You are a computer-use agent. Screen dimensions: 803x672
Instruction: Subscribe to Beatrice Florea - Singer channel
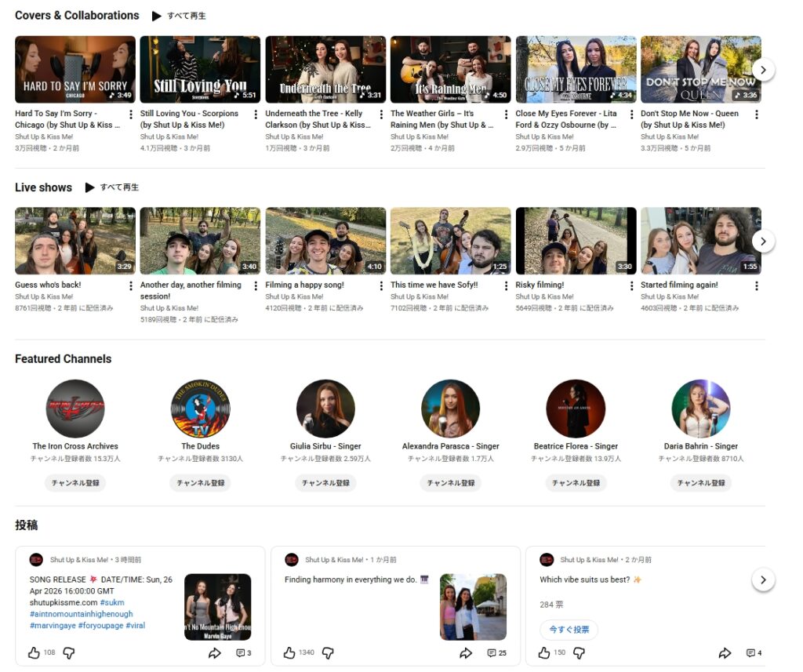[576, 483]
